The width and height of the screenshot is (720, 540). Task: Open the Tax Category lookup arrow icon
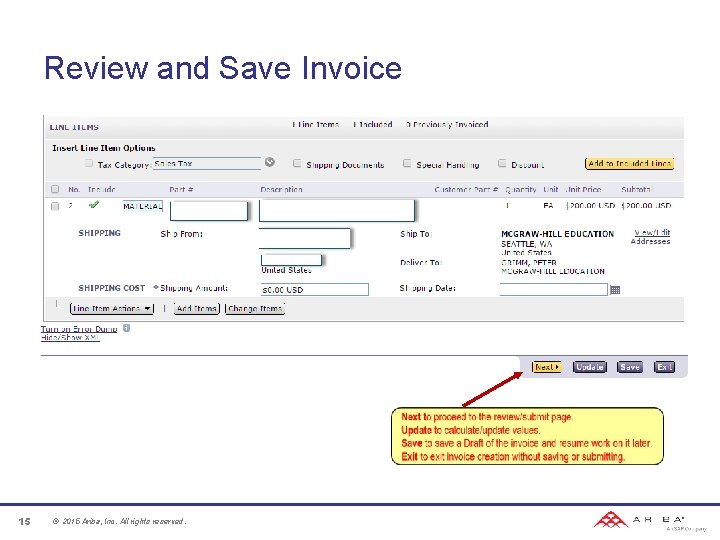coord(270,162)
